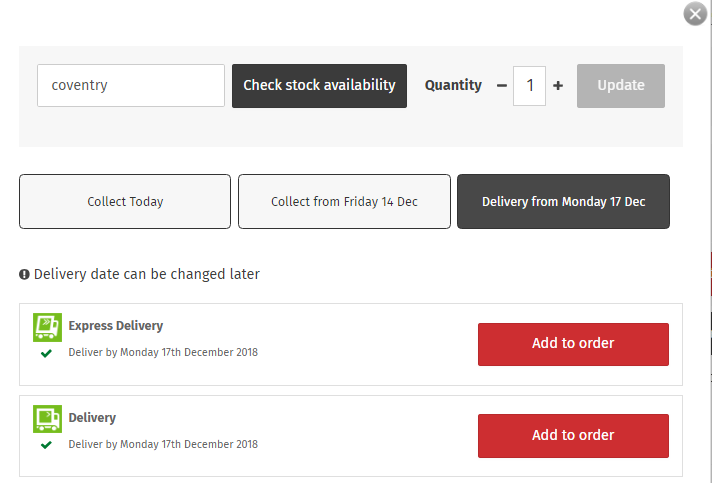The height and width of the screenshot is (483, 712).
Task: Click Check stock availability button
Action: tap(319, 86)
